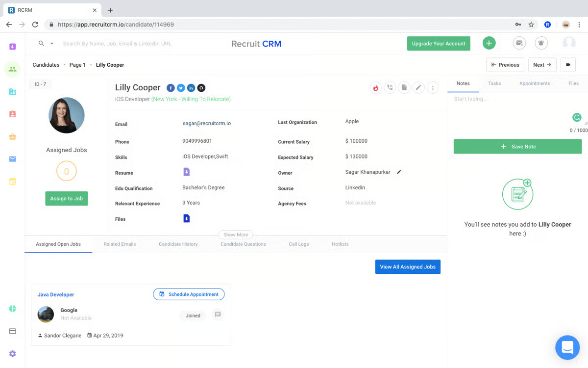
Task: Click Upgrade Your Account
Action: click(x=439, y=43)
